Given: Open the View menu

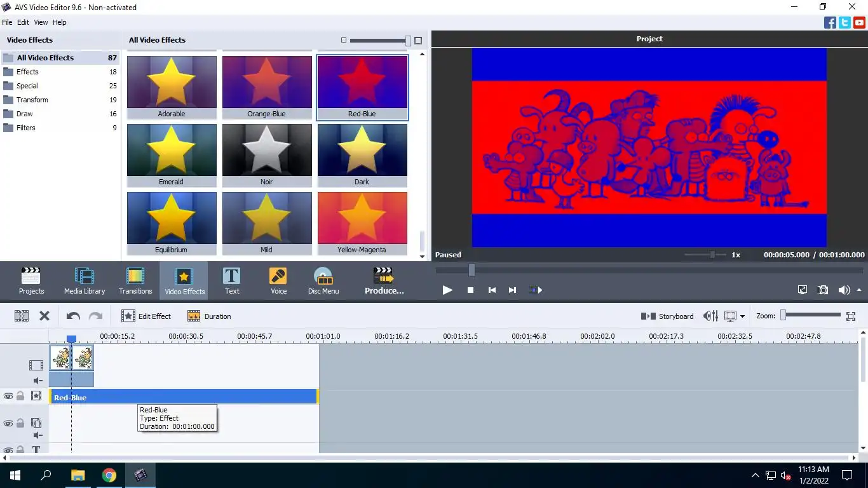Looking at the screenshot, I should click(x=41, y=22).
